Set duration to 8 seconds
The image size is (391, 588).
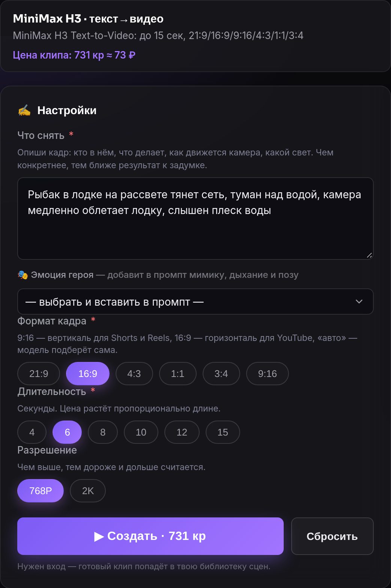103,432
